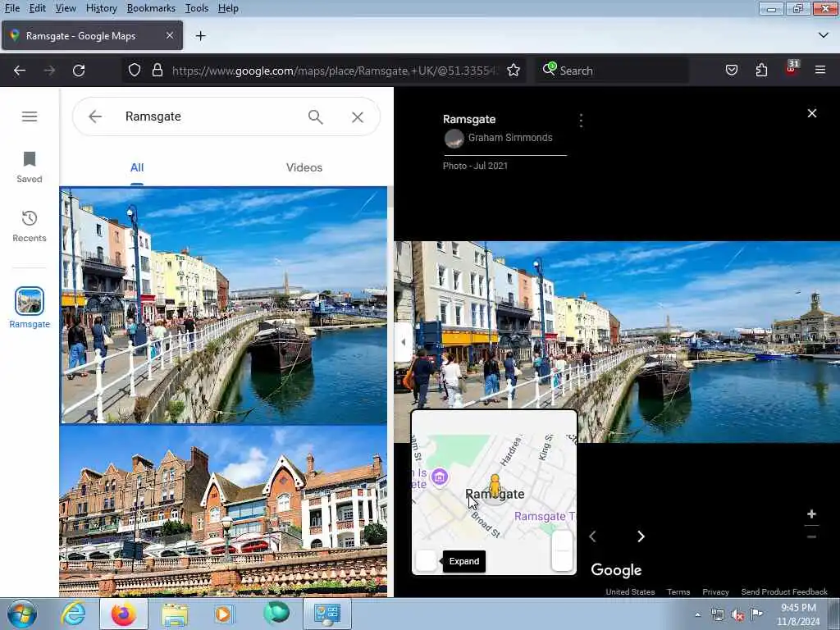Open the History menu
Viewport: 840px width, 630px height.
point(101,8)
